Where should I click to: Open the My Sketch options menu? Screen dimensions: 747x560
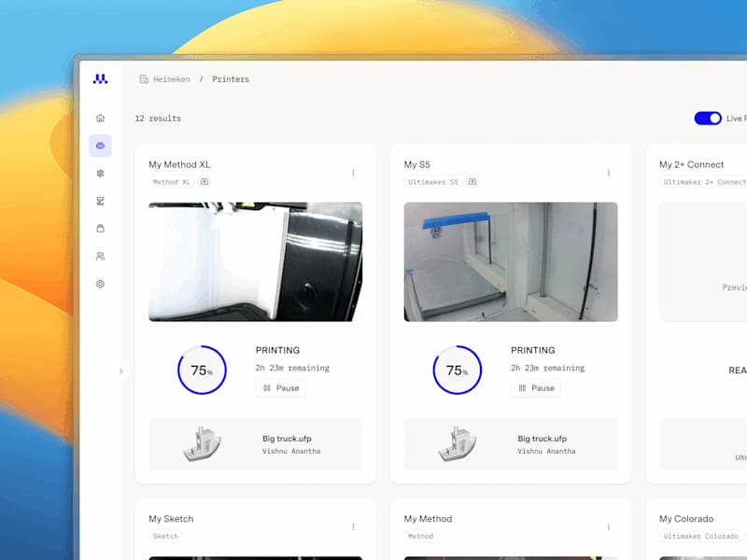353,527
